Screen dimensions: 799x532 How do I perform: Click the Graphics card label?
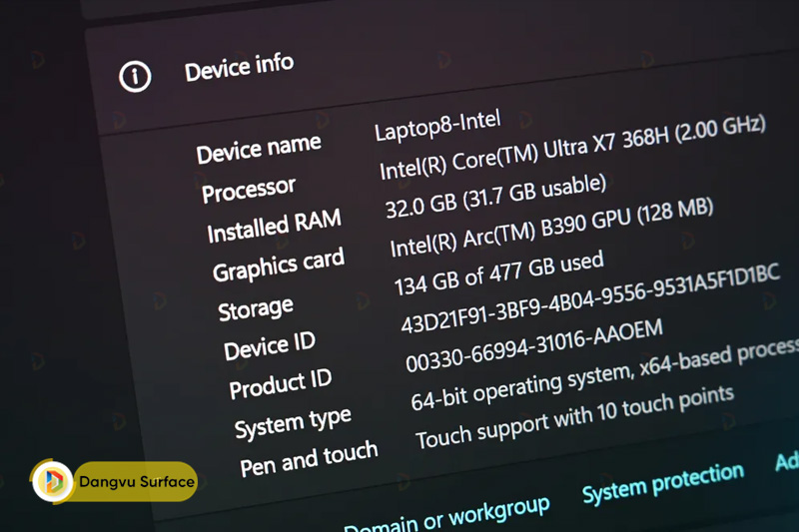pos(279,265)
